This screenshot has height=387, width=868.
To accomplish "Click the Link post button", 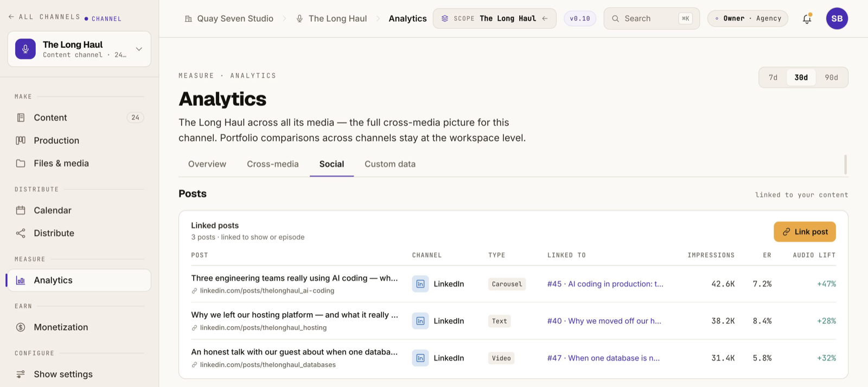I will pyautogui.click(x=805, y=232).
